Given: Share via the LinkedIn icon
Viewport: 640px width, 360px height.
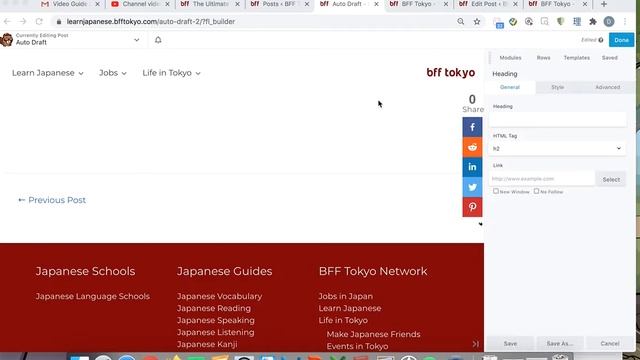Looking at the screenshot, I should 472,167.
